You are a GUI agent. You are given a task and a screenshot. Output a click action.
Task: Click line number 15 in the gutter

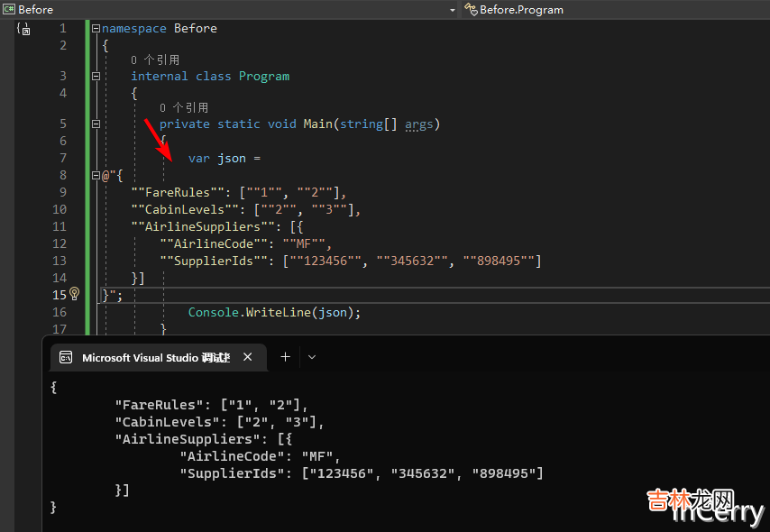pos(59,295)
